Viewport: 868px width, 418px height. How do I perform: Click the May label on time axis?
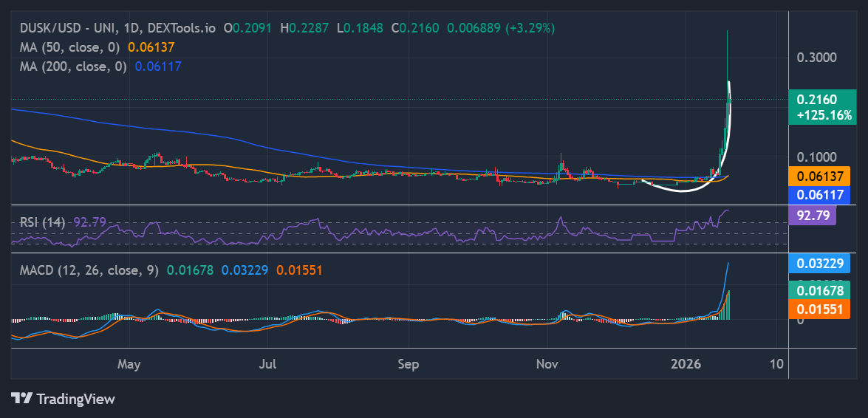(x=129, y=364)
